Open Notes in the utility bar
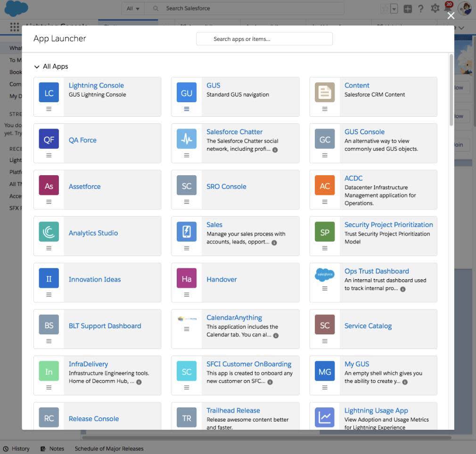The width and height of the screenshot is (476, 454). point(52,448)
